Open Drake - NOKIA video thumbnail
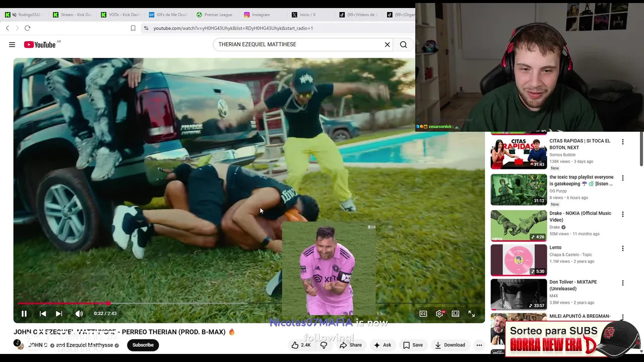The width and height of the screenshot is (644, 362). [x=519, y=226]
